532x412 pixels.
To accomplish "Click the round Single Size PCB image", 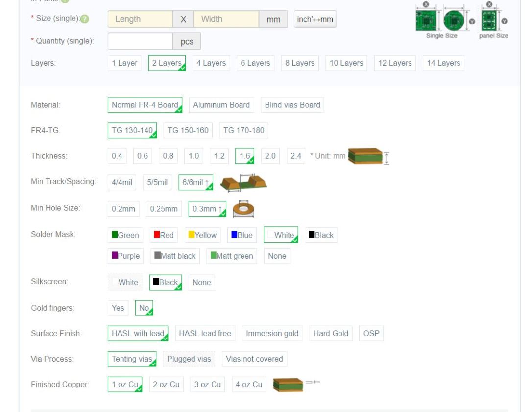I will [x=454, y=21].
